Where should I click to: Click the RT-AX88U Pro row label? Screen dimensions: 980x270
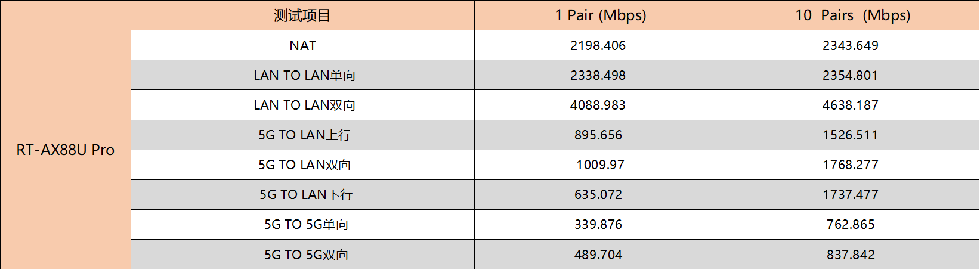pyautogui.click(x=66, y=150)
